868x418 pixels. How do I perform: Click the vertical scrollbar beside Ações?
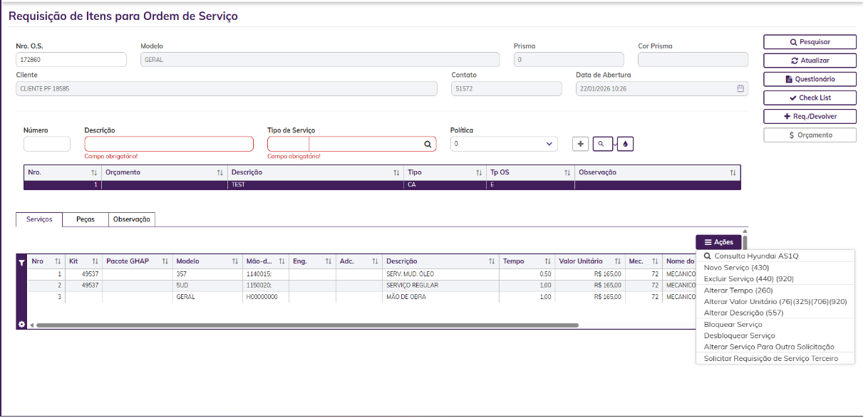pyautogui.click(x=745, y=243)
